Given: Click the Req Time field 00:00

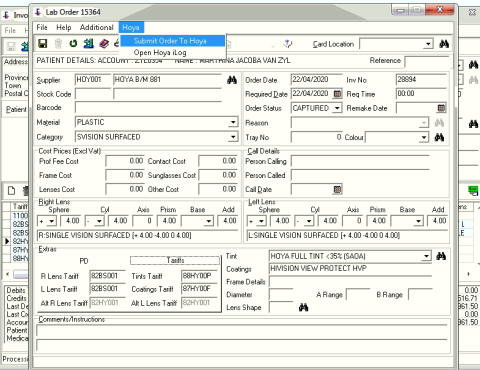Looking at the screenshot, I should pos(421,94).
